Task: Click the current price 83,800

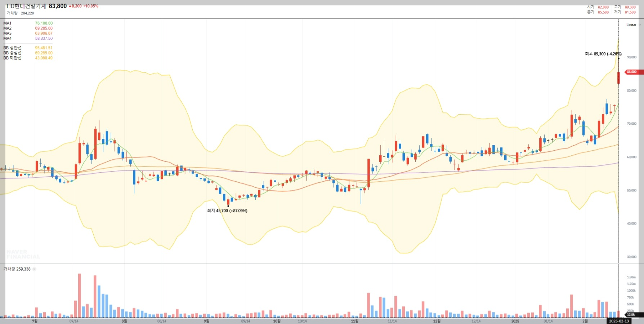Action: 58,6
